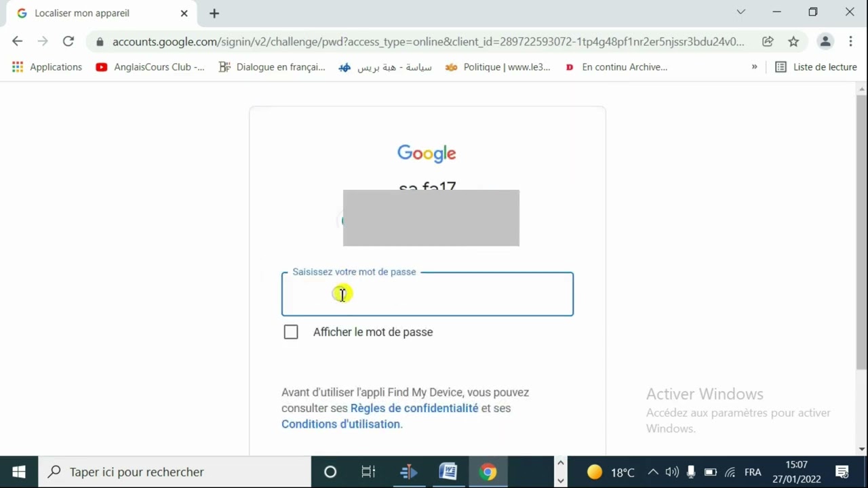Open the 18°C weather widget
This screenshot has height=488, width=868.
click(x=611, y=472)
